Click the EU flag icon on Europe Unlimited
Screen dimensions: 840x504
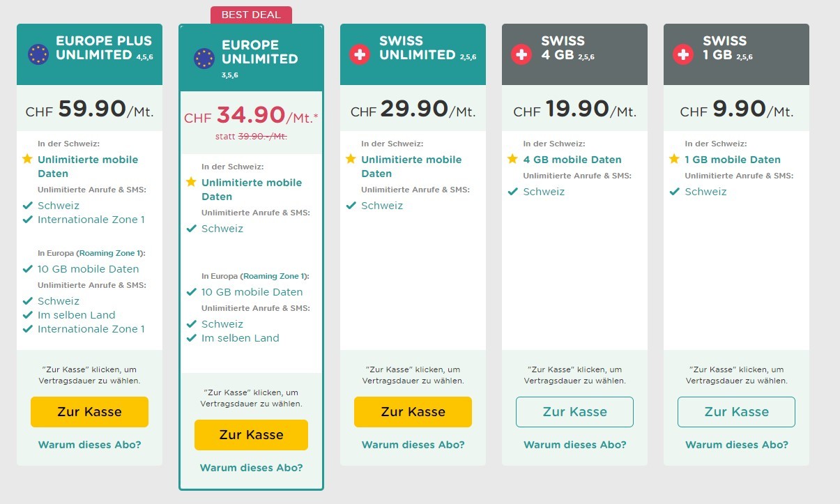pos(204,59)
